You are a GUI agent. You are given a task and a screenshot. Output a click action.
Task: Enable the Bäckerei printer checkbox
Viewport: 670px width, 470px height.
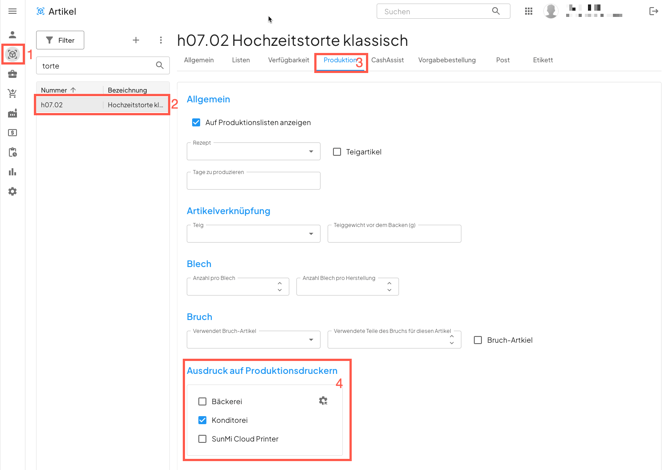(203, 402)
